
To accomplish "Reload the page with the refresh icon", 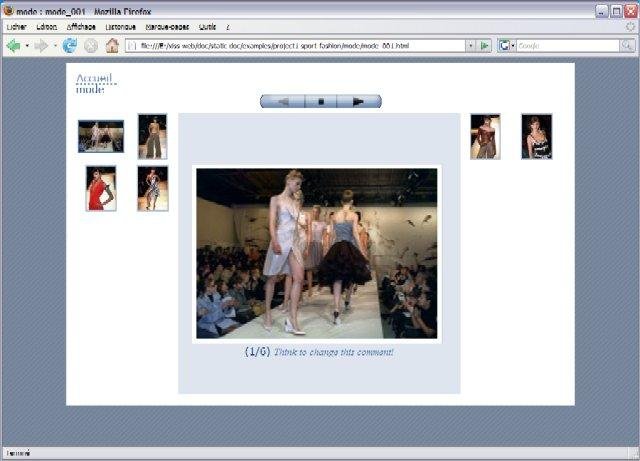I will (70, 46).
